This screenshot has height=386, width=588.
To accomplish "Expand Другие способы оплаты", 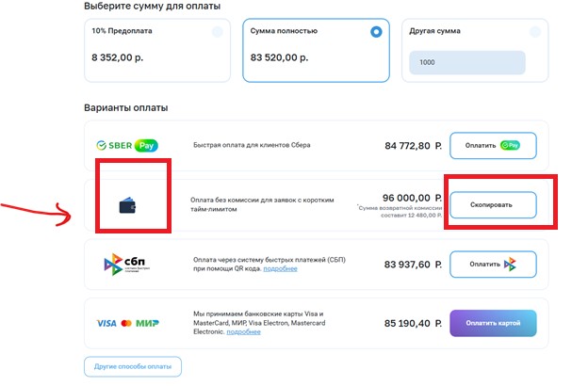I will tap(133, 366).
